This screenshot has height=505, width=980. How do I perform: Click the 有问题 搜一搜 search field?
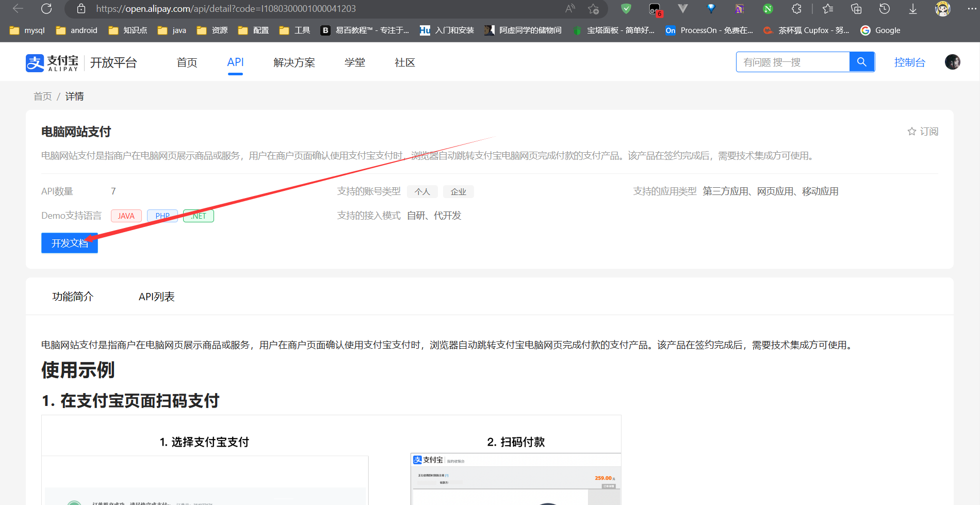(793, 62)
